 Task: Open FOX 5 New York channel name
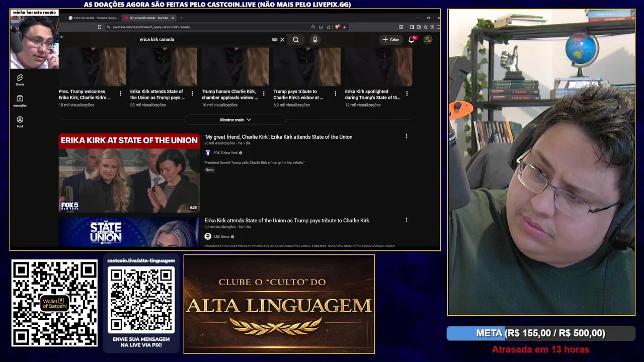tap(225, 153)
